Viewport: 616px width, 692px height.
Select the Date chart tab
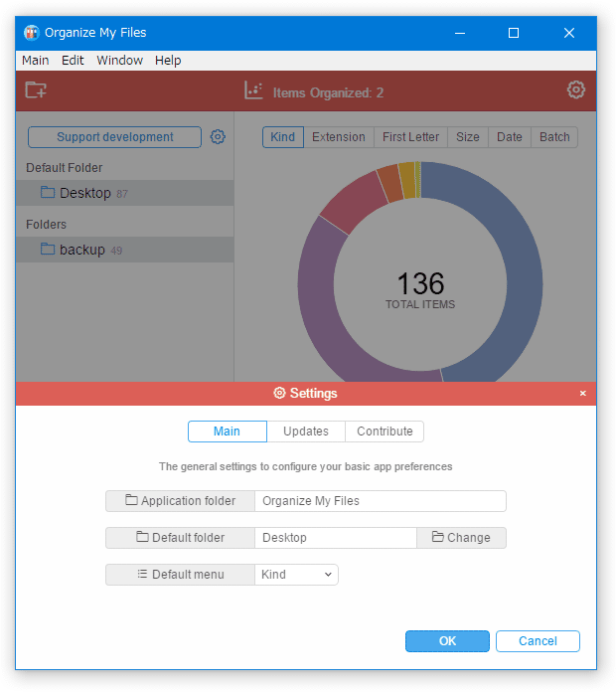[x=510, y=137]
